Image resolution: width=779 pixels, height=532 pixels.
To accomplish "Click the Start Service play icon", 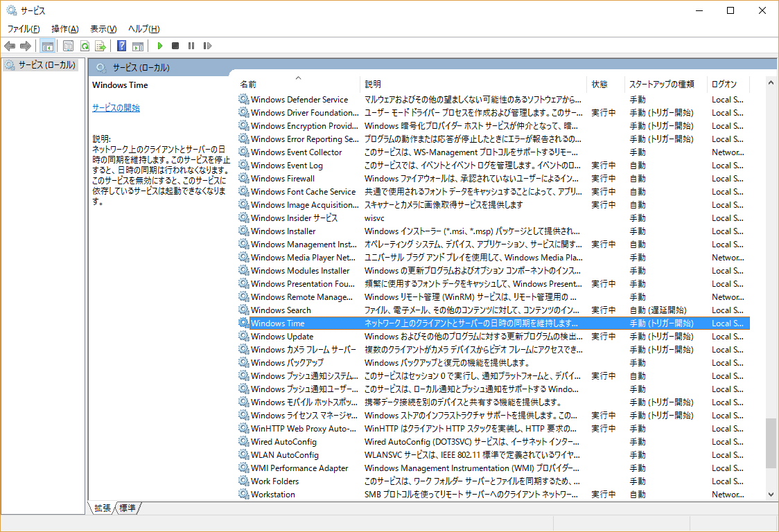I will [x=160, y=46].
